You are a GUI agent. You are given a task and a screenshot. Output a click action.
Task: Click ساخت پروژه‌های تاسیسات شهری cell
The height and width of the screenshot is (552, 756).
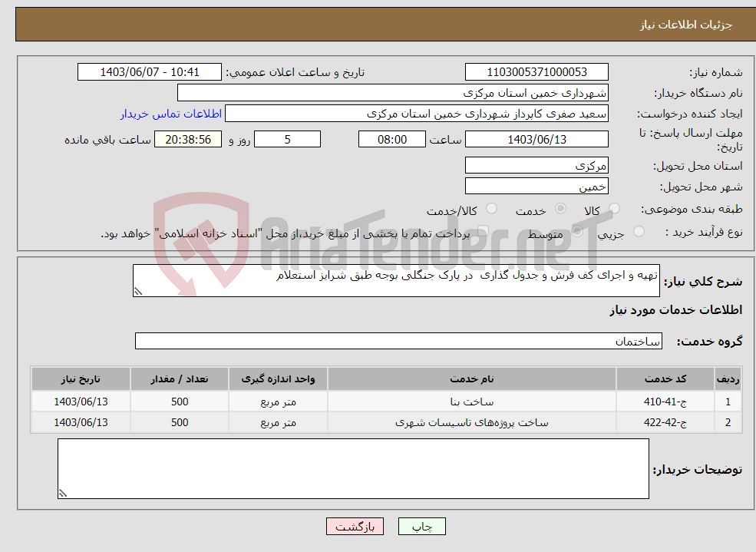(472, 422)
